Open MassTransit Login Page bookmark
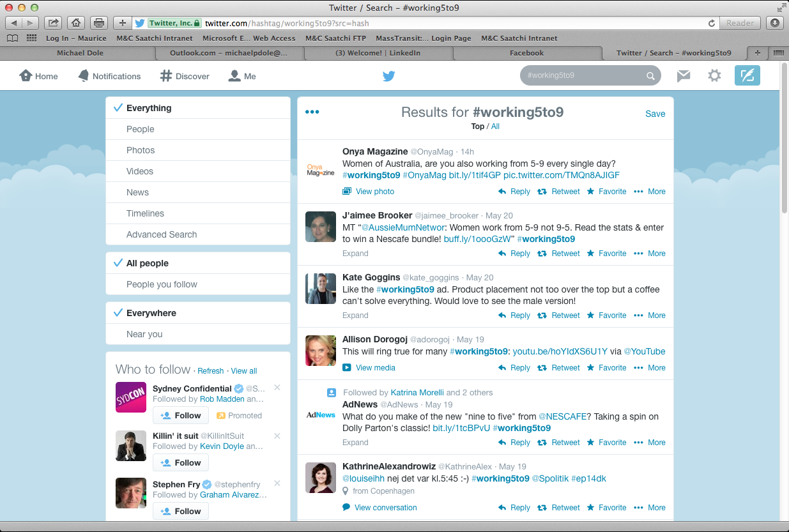This screenshot has width=789, height=532. tap(424, 38)
